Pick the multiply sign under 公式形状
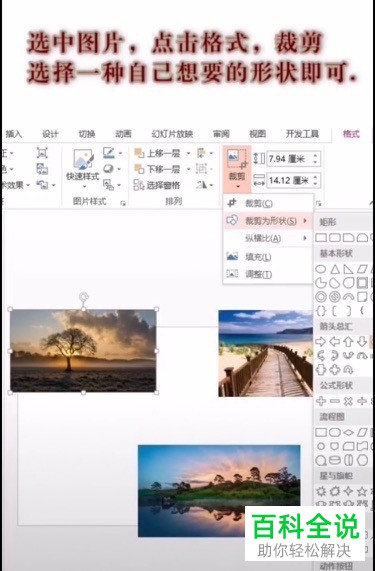Viewport: 375px width, 571px height. click(348, 401)
